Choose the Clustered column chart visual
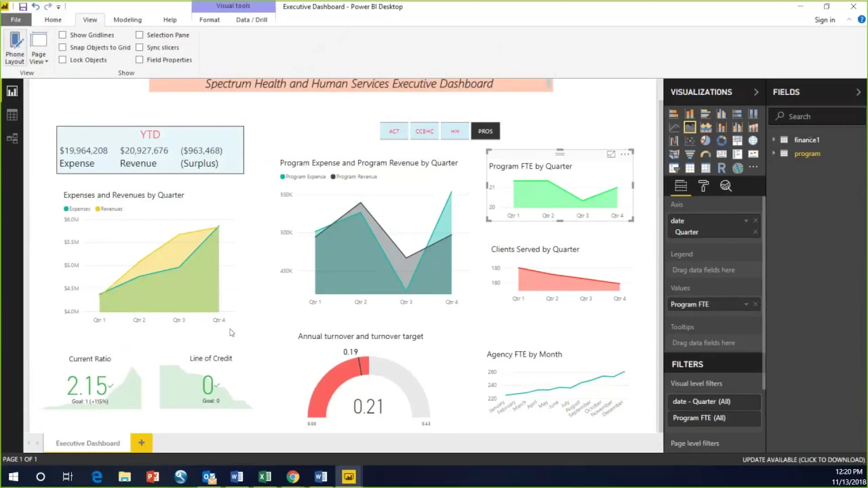Image resolution: width=868 pixels, height=488 pixels. (722, 113)
